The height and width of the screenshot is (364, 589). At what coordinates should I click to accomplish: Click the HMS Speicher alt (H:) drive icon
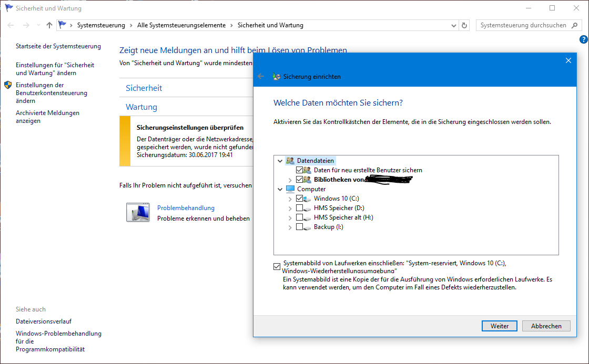coord(307,217)
